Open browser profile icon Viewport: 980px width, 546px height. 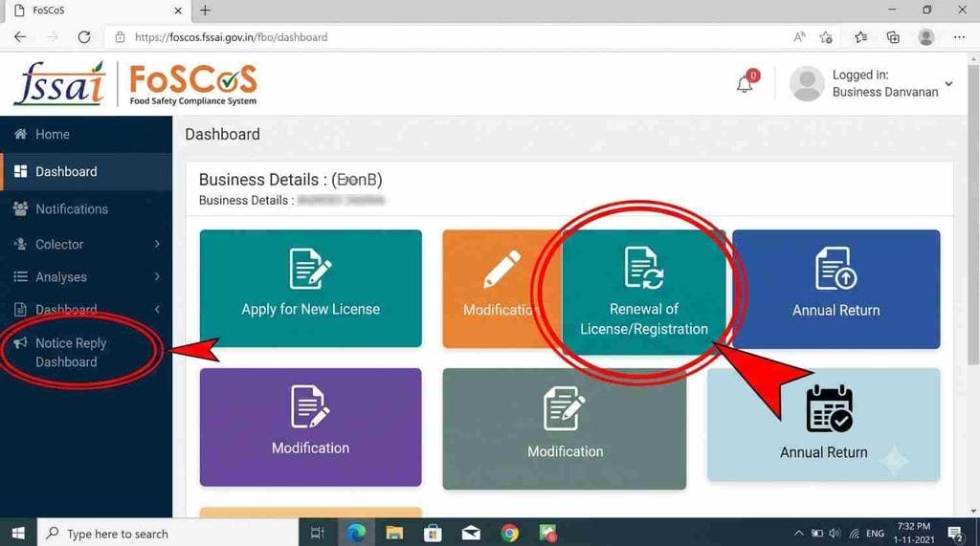click(926, 37)
